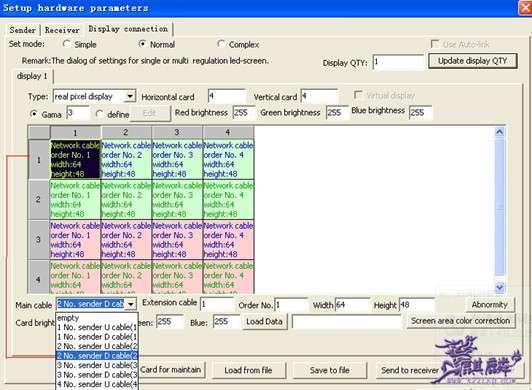
Task: Click the Edit button next to define
Action: pyautogui.click(x=150, y=113)
